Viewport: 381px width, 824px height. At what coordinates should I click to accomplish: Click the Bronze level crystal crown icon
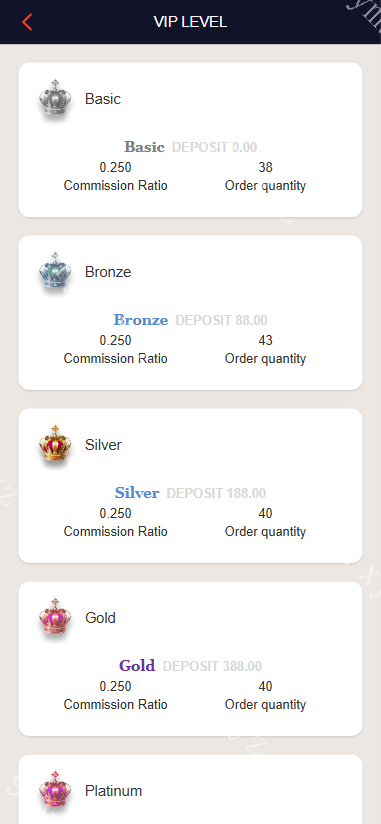click(55, 271)
